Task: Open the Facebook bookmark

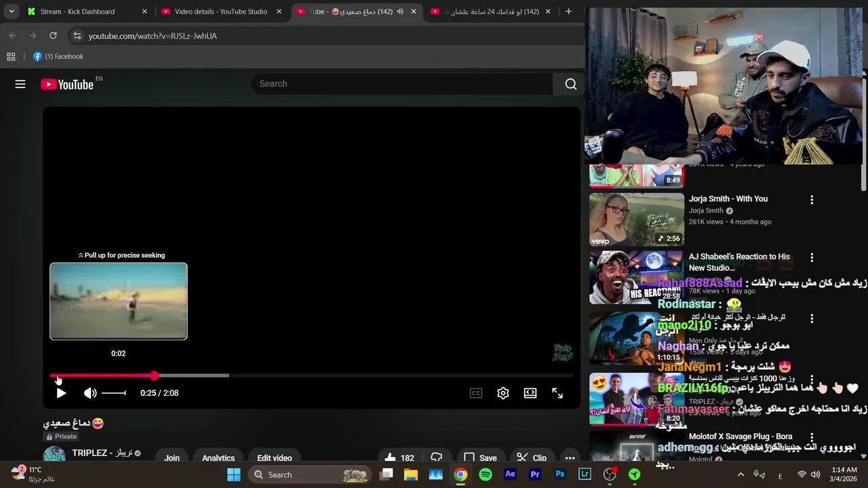Action: [x=58, y=57]
